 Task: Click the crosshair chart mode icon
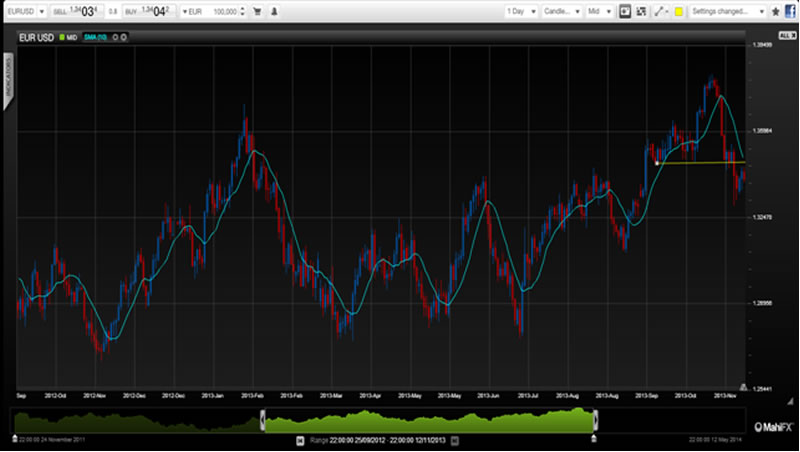click(x=625, y=11)
